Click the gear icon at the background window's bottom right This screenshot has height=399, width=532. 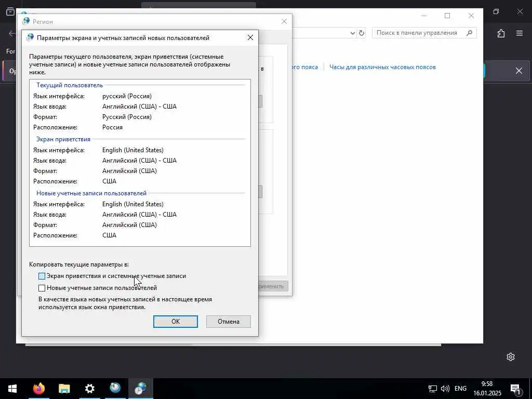click(511, 357)
